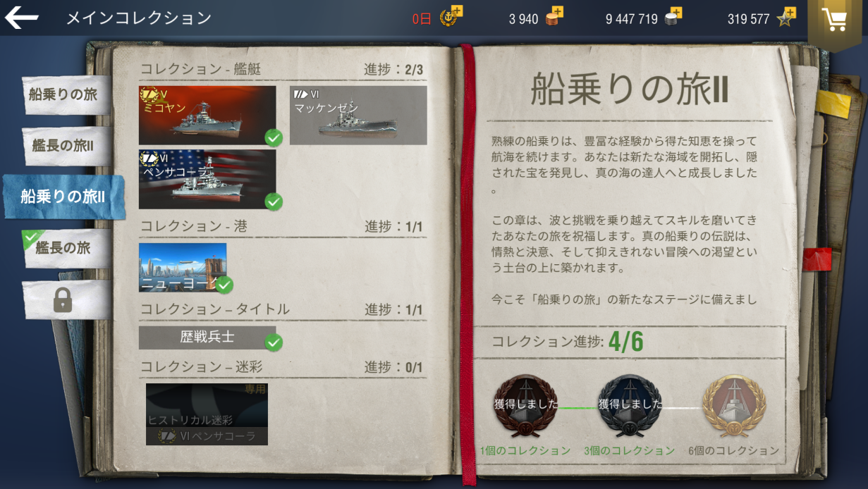Select the ミコヤン ship card
Screen dimensions: 868x489
tap(207, 116)
